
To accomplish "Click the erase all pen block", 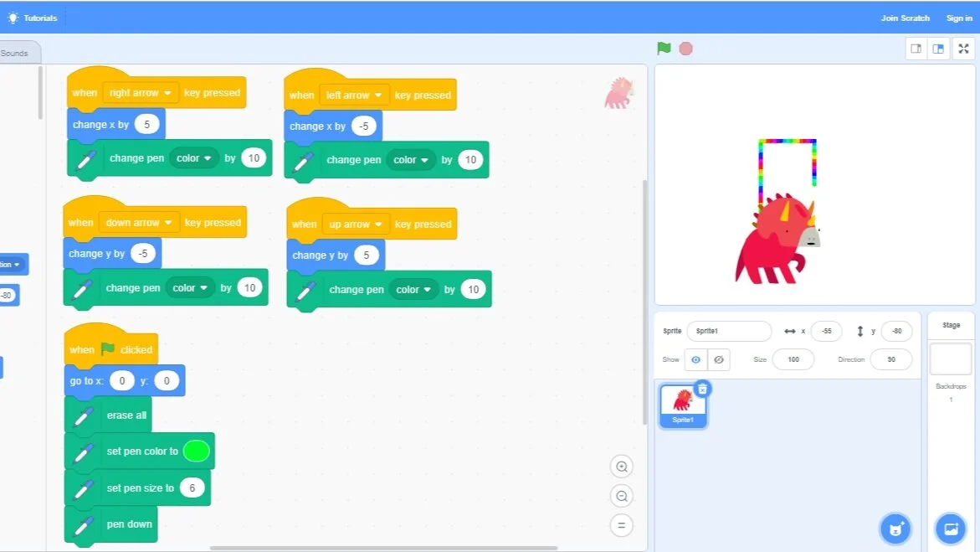I will pyautogui.click(x=108, y=415).
